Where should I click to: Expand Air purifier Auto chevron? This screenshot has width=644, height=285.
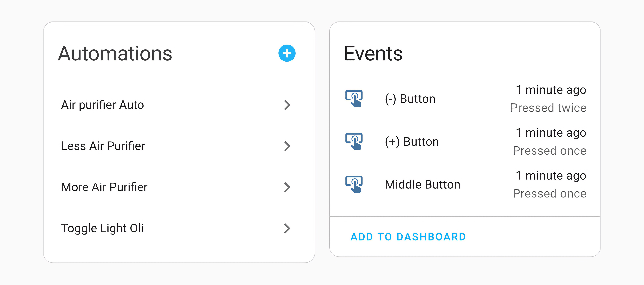point(287,105)
